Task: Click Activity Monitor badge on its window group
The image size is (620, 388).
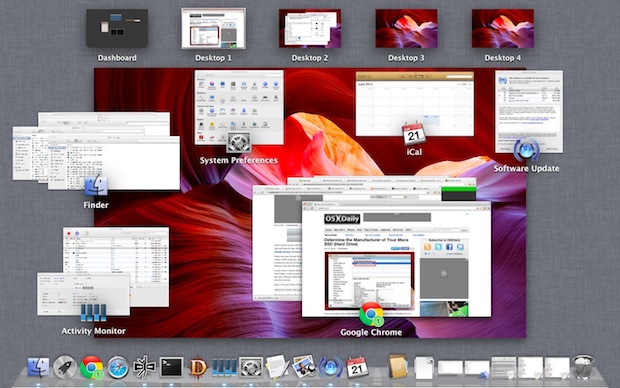Action: coord(93,312)
